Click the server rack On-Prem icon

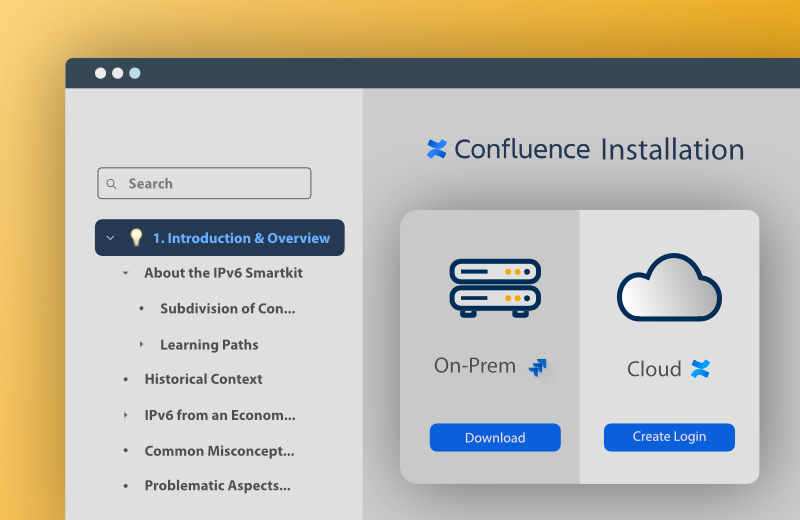point(494,288)
